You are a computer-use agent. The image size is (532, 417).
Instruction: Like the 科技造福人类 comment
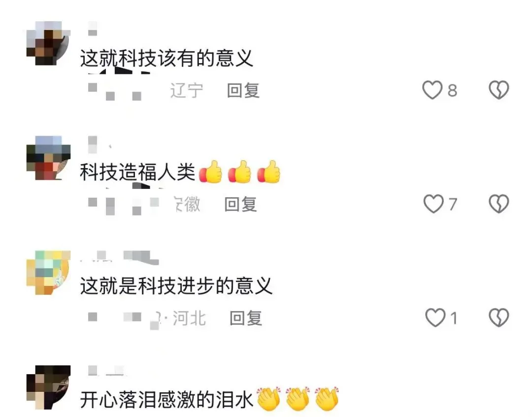pyautogui.click(x=433, y=204)
